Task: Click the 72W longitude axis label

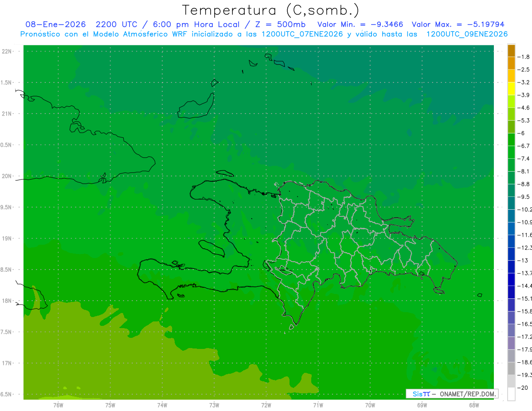Action: 266,405
